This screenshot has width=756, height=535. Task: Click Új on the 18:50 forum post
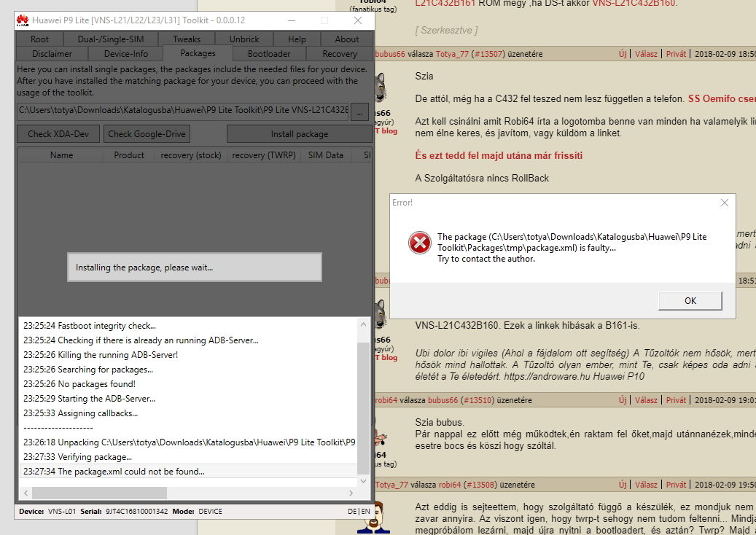coord(623,54)
